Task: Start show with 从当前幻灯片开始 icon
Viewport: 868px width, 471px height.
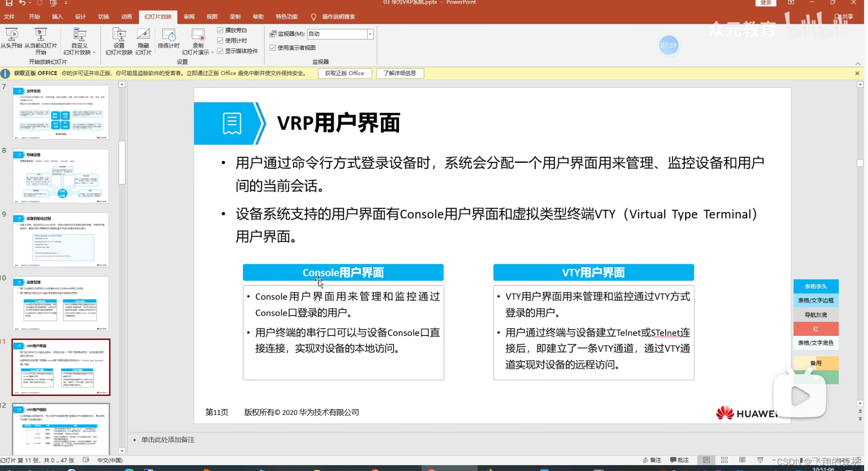Action: 40,39
